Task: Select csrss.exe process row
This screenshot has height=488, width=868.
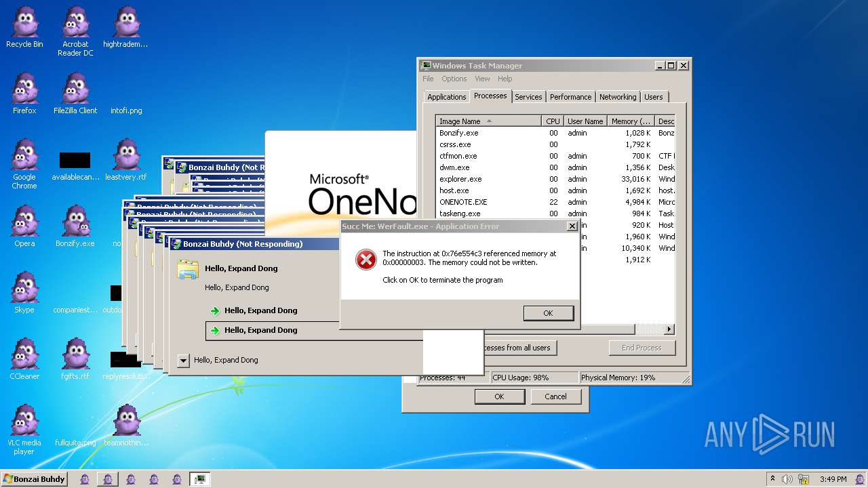Action: pos(555,144)
